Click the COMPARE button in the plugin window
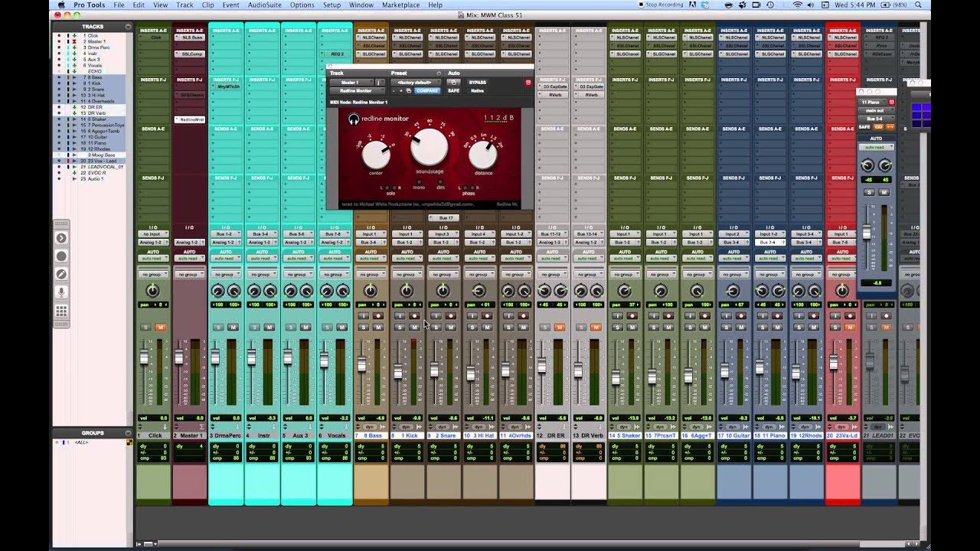 427,90
